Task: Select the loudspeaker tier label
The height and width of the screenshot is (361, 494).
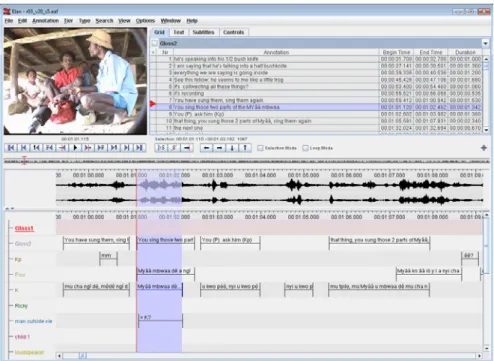Action: tap(29, 352)
